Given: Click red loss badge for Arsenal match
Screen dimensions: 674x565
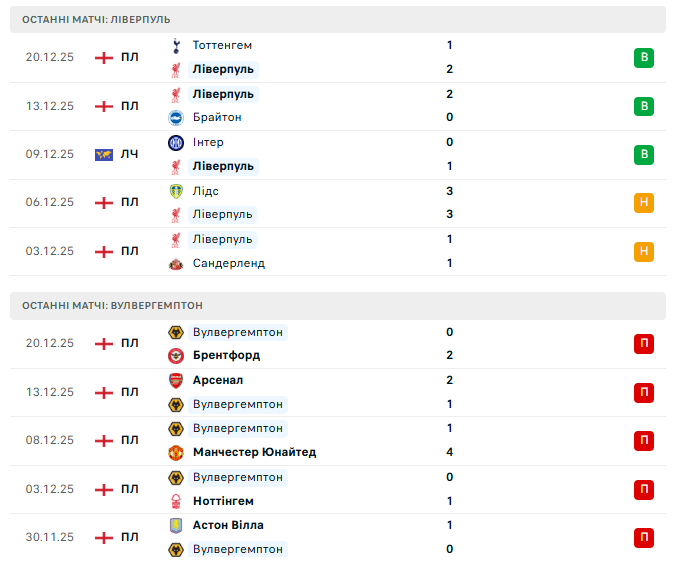Looking at the screenshot, I should [x=644, y=392].
